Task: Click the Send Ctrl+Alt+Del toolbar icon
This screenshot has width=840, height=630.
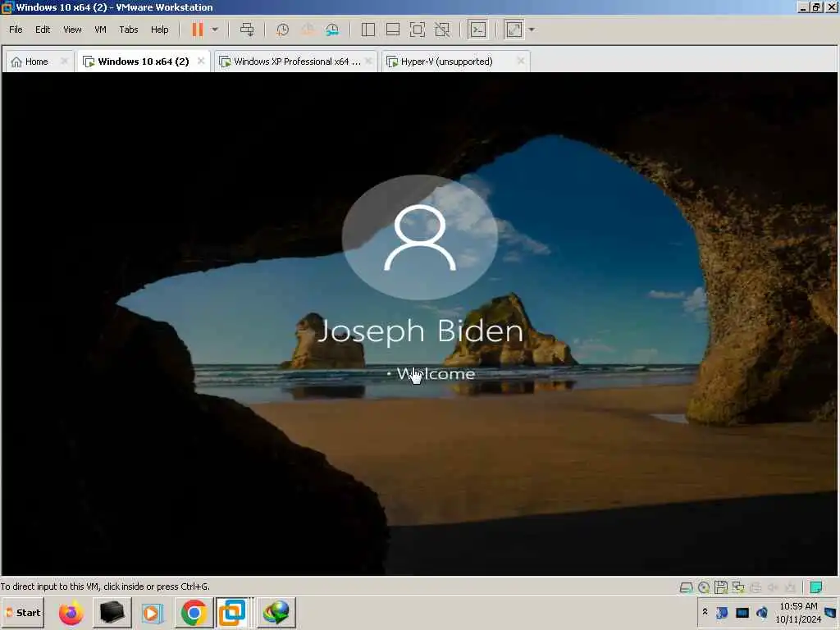Action: pyautogui.click(x=247, y=30)
